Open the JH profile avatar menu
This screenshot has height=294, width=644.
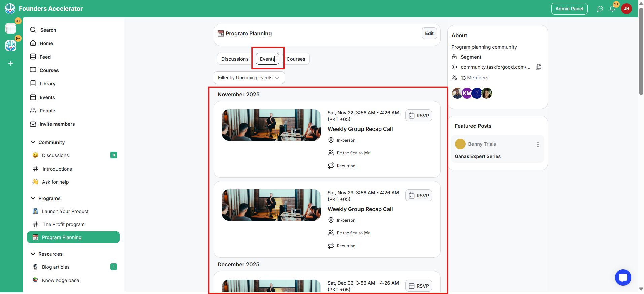626,9
